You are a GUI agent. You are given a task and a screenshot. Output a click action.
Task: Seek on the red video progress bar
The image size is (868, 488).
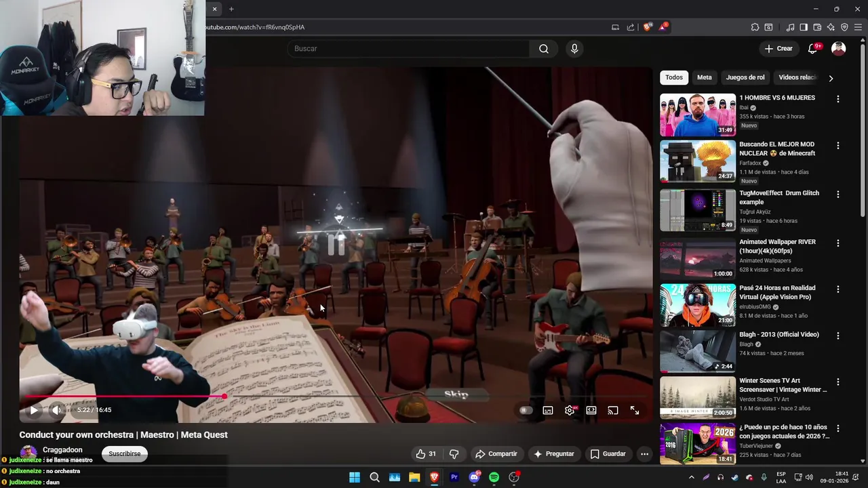coord(125,396)
